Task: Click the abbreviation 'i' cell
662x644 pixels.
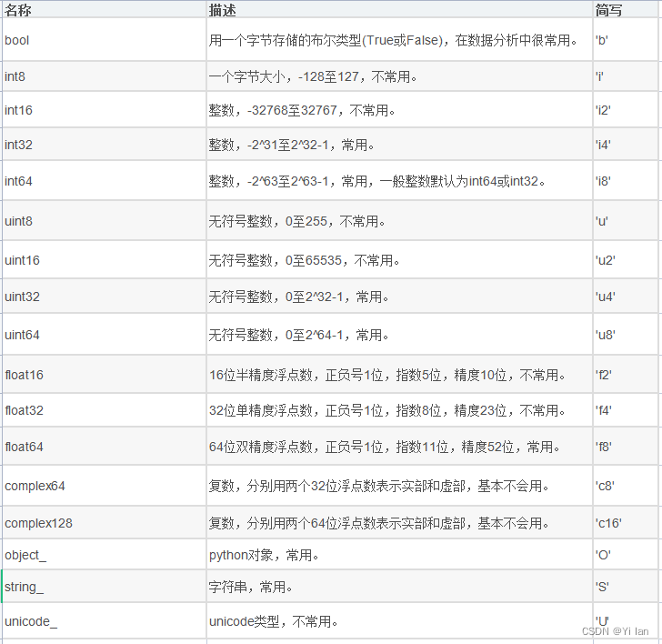Action: point(626,76)
